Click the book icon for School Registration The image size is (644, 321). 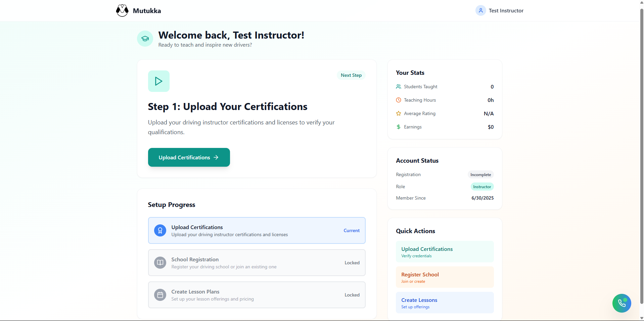pos(160,263)
